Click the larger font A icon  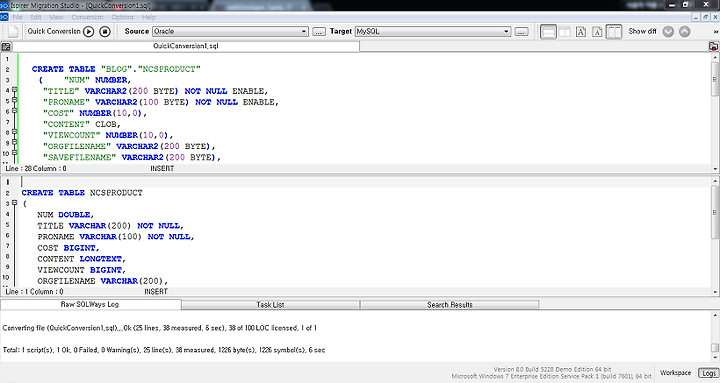(581, 32)
